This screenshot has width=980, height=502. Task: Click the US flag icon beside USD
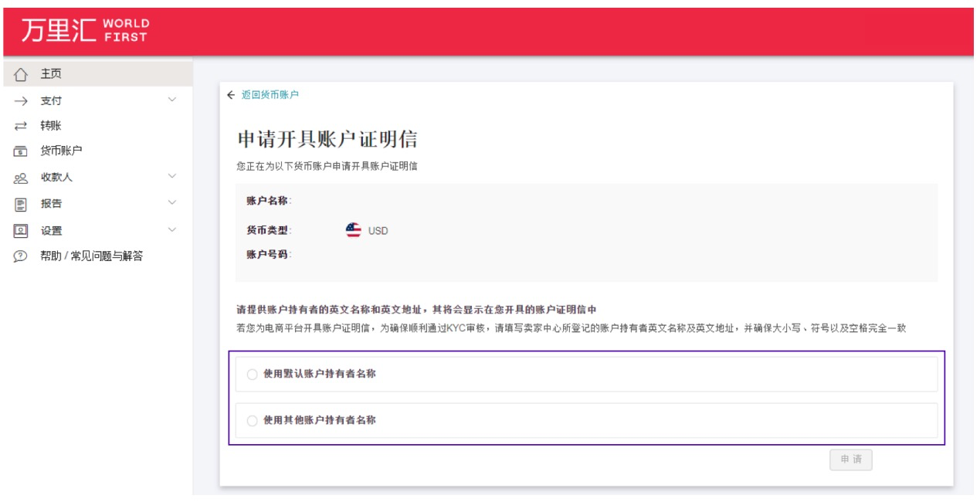click(x=354, y=230)
